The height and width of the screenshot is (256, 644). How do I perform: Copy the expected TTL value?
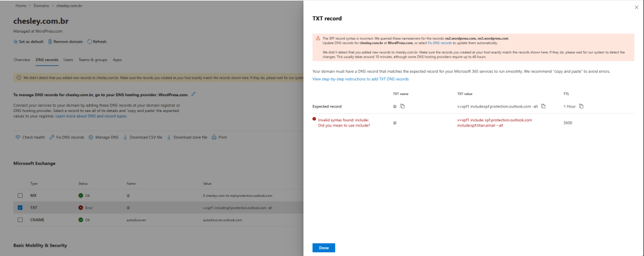coord(580,106)
